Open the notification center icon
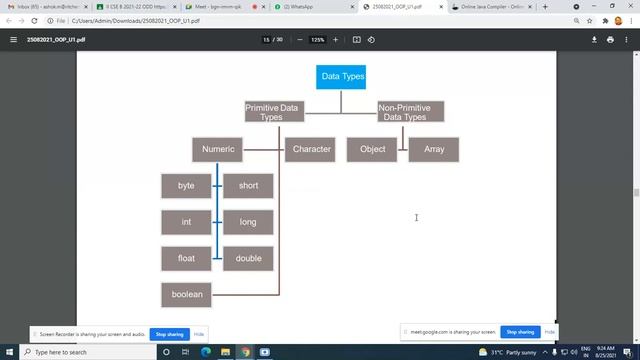 [x=627, y=352]
